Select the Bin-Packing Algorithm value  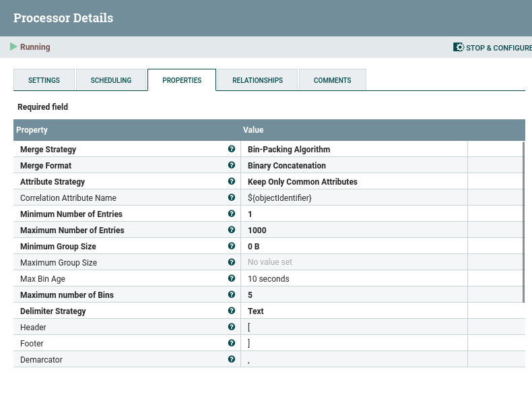(289, 150)
